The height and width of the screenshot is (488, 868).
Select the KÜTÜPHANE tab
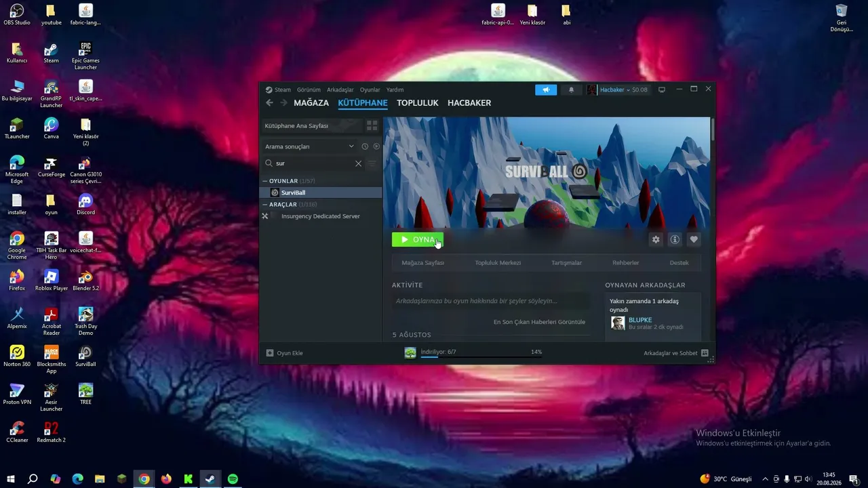coord(363,103)
